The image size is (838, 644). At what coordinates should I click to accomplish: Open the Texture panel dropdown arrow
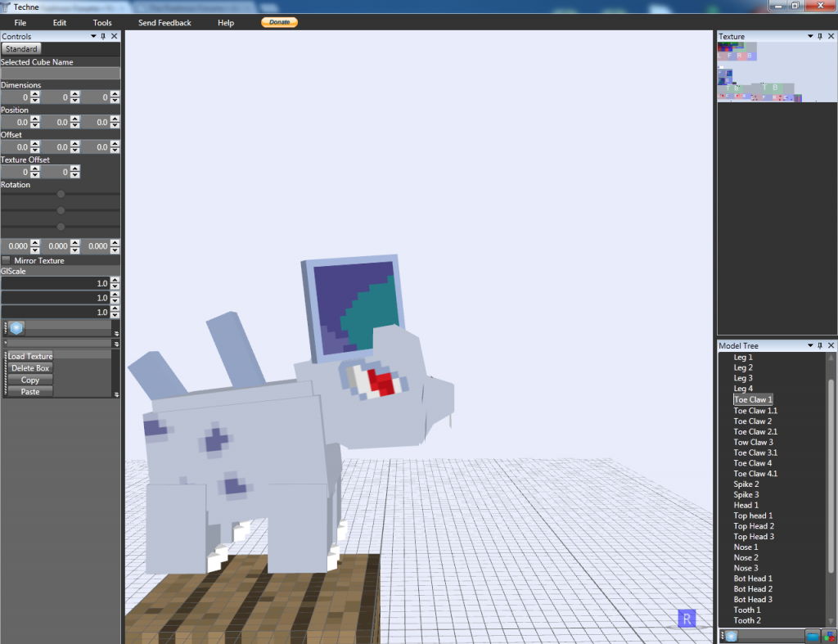click(x=810, y=37)
